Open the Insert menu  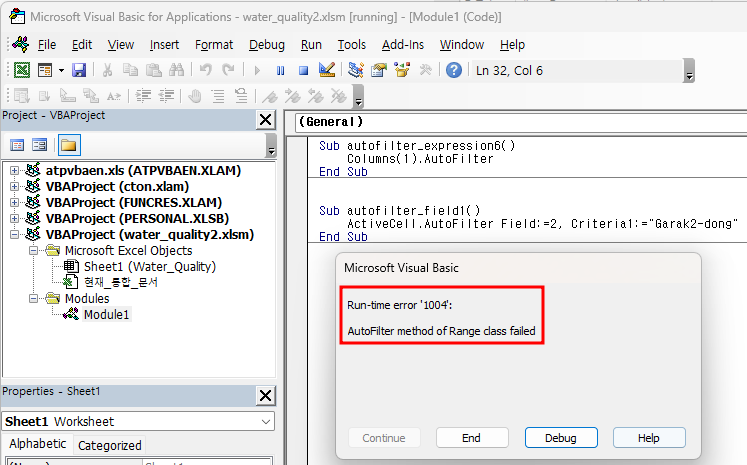click(x=164, y=45)
